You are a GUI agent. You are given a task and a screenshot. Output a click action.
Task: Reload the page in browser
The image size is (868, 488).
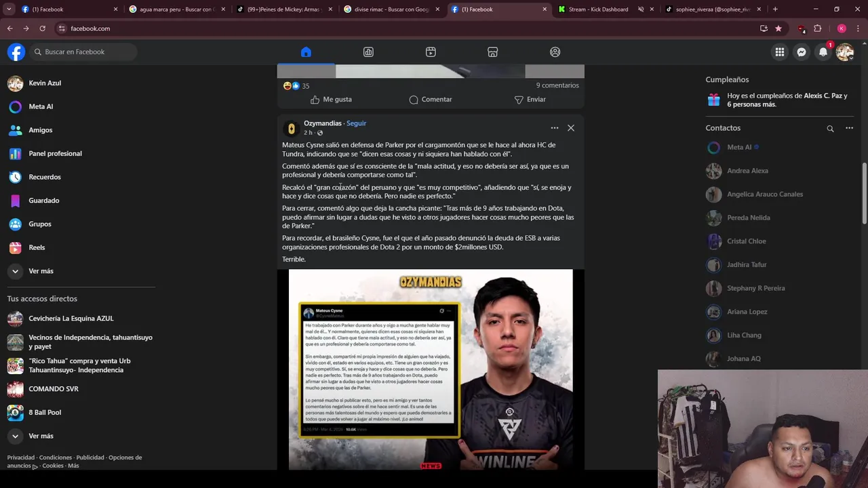pyautogui.click(x=42, y=28)
